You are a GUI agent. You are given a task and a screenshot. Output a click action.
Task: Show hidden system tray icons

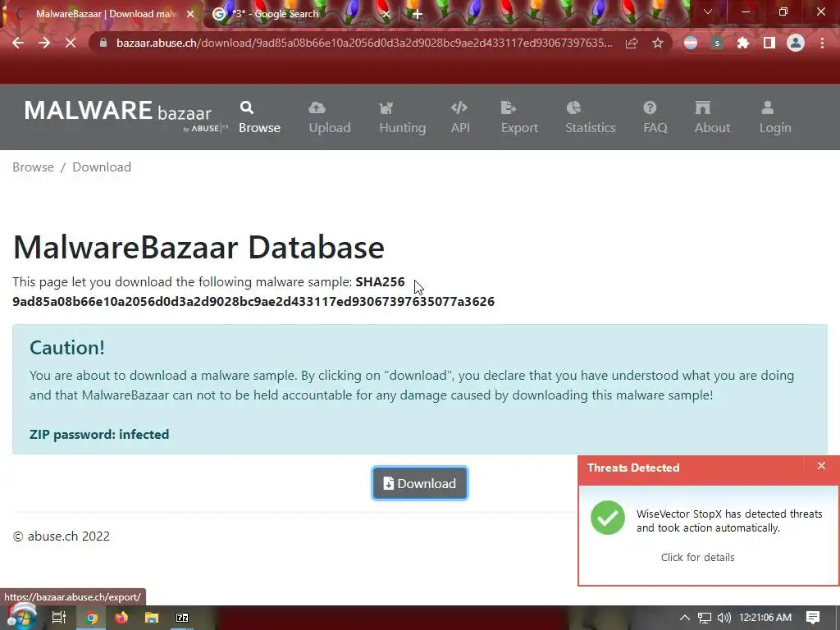click(685, 618)
